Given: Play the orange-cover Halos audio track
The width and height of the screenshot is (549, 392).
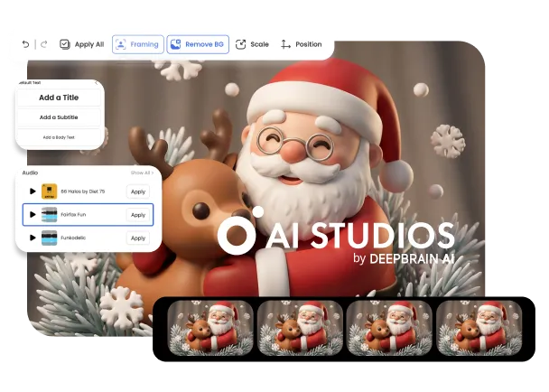Looking at the screenshot, I should click(x=33, y=191).
